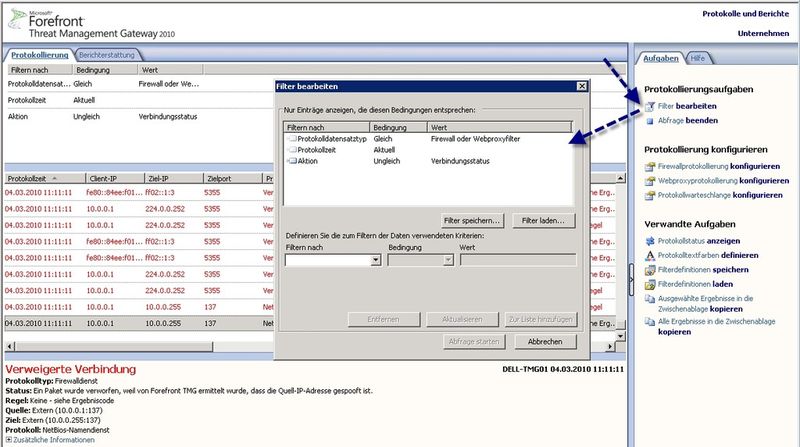This screenshot has height=447, width=800.
Task: Click the Abfrage beenden icon
Action: point(650,120)
